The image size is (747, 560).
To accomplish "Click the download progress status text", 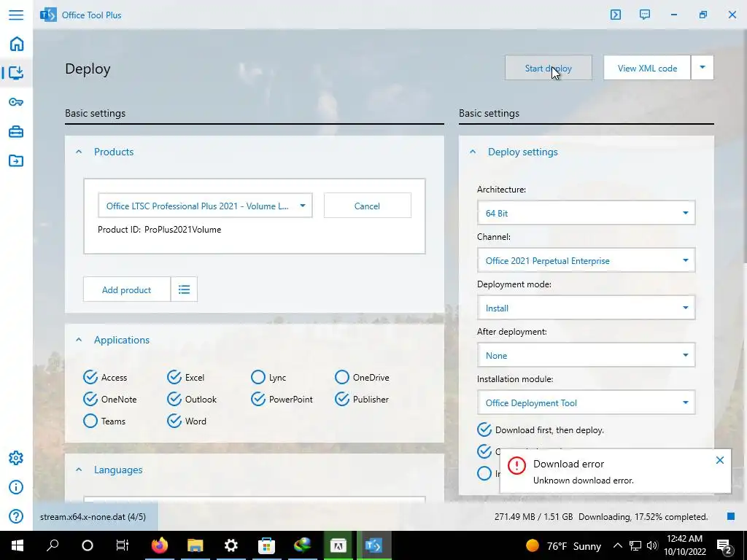I will click(x=601, y=517).
